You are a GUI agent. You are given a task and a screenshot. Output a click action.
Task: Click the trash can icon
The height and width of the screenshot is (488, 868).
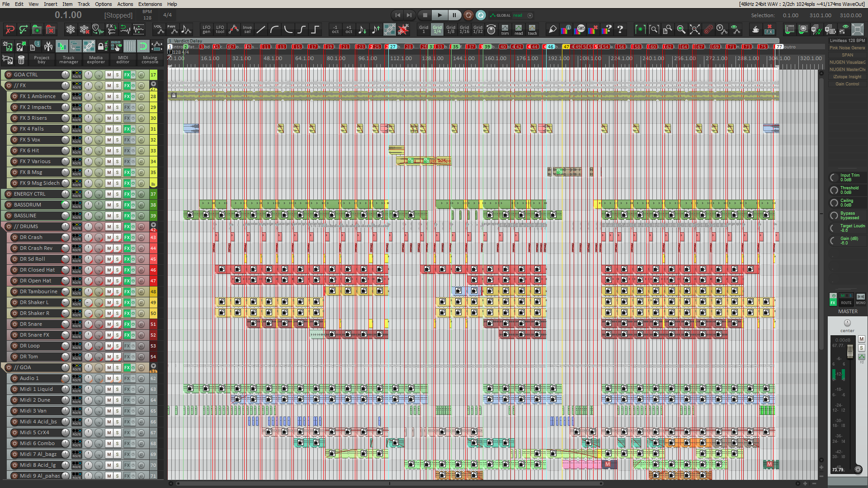pyautogui.click(x=21, y=60)
